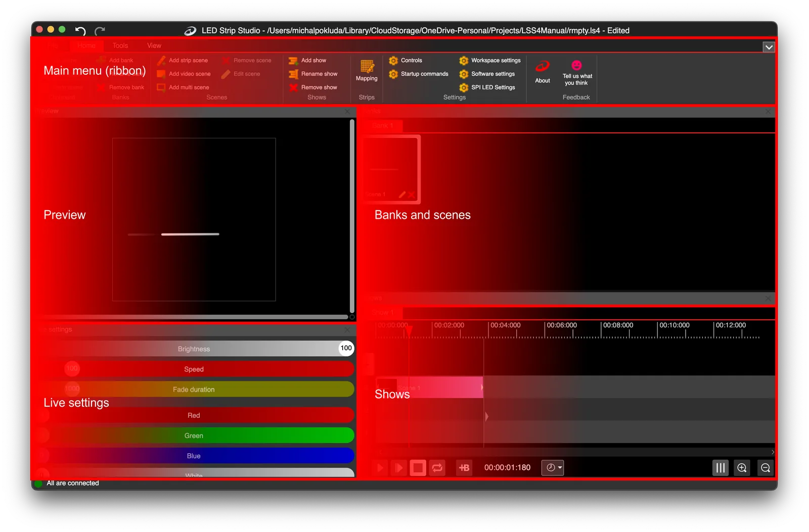
Task: Toggle loop playback
Action: pyautogui.click(x=437, y=468)
